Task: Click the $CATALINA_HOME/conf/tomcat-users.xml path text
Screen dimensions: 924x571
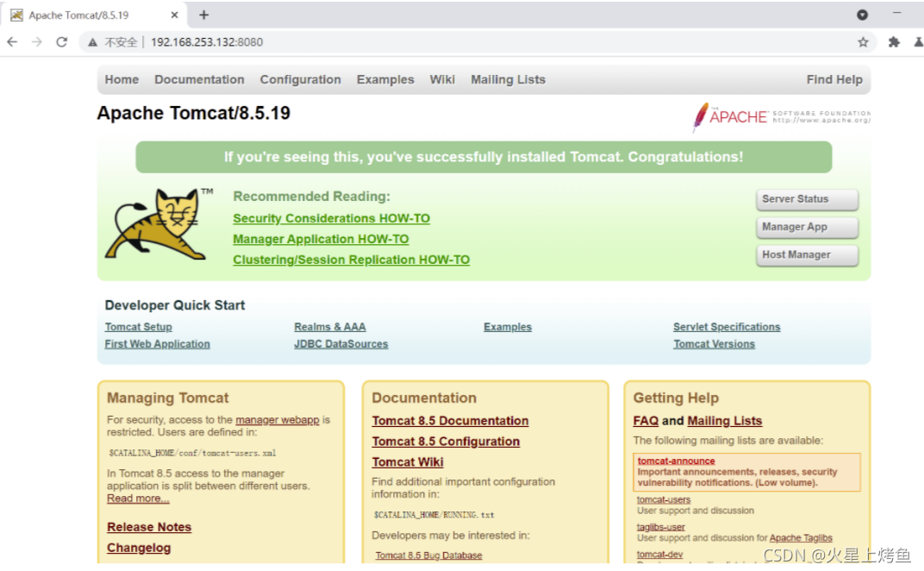Action: pyautogui.click(x=192, y=453)
